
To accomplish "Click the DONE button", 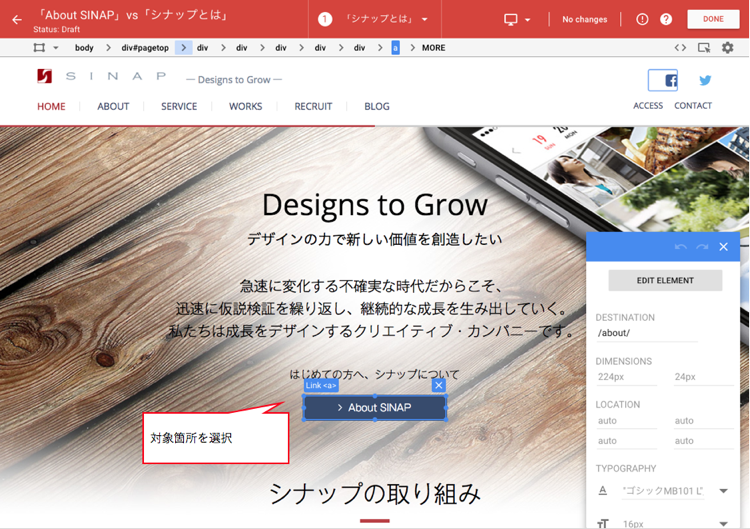I will (713, 19).
